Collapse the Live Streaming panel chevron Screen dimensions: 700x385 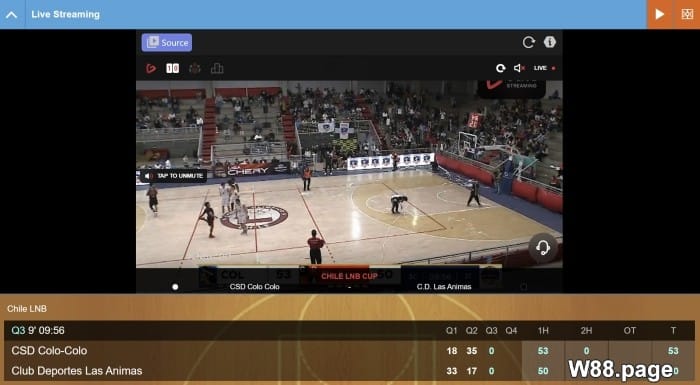click(12, 14)
